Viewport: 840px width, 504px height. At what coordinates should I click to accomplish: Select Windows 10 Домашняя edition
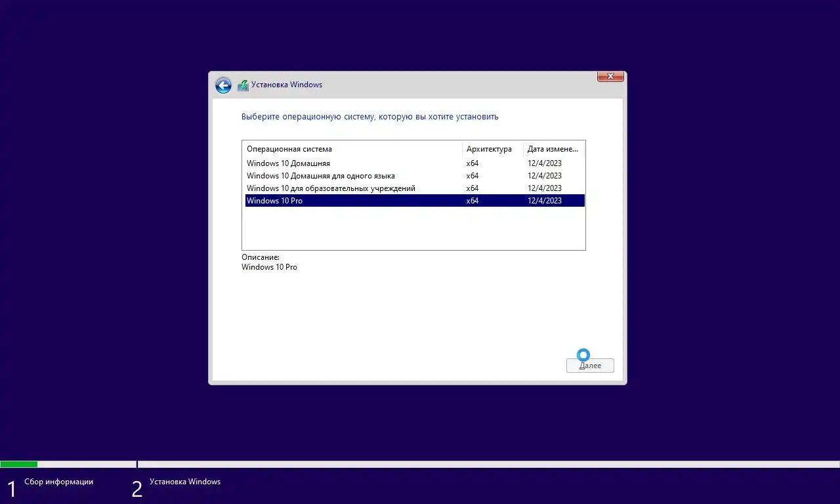click(x=415, y=163)
